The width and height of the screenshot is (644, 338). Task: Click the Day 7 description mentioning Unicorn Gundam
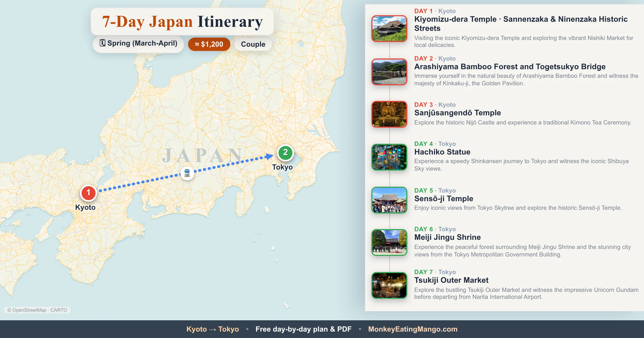(526, 293)
